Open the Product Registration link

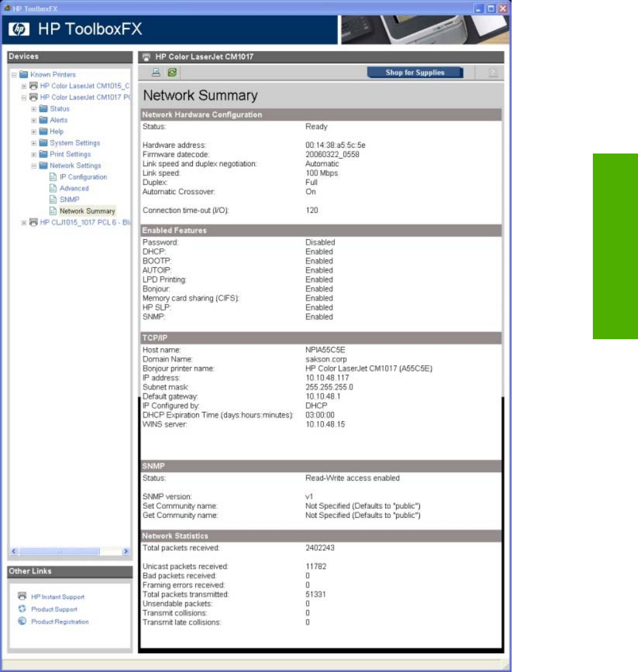pos(60,622)
